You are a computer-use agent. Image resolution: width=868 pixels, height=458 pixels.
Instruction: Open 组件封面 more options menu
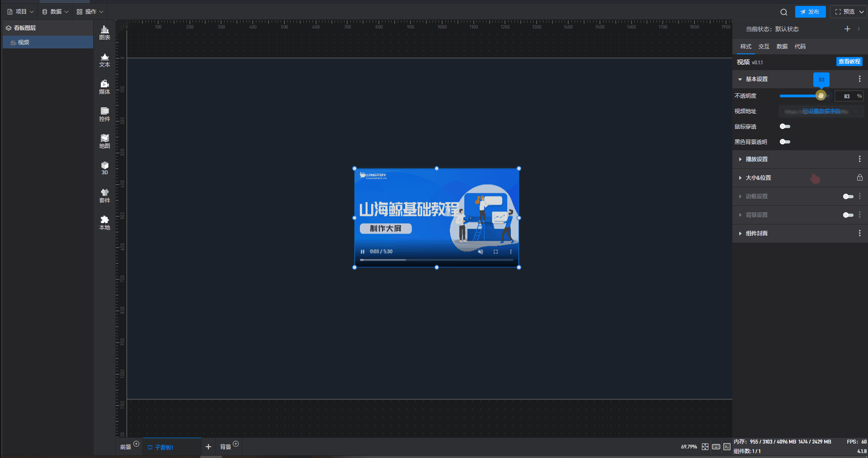point(859,234)
